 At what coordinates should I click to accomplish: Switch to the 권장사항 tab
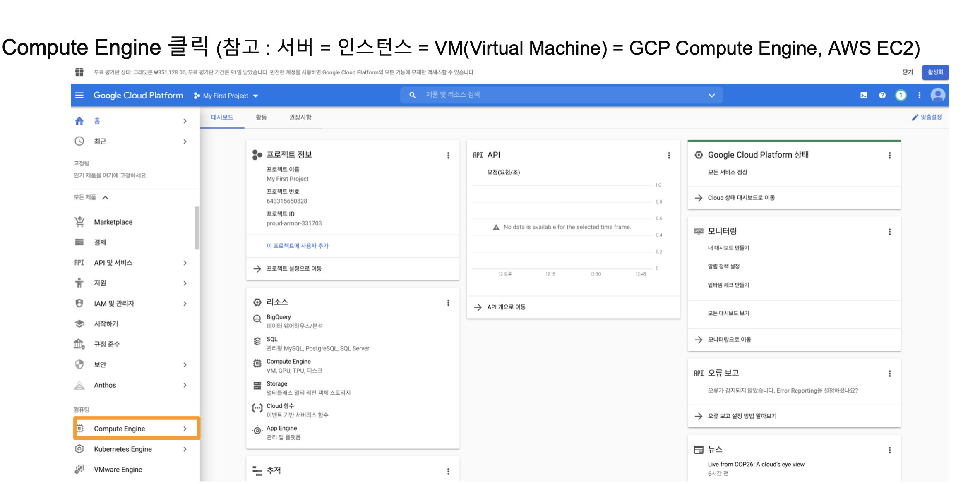click(300, 117)
